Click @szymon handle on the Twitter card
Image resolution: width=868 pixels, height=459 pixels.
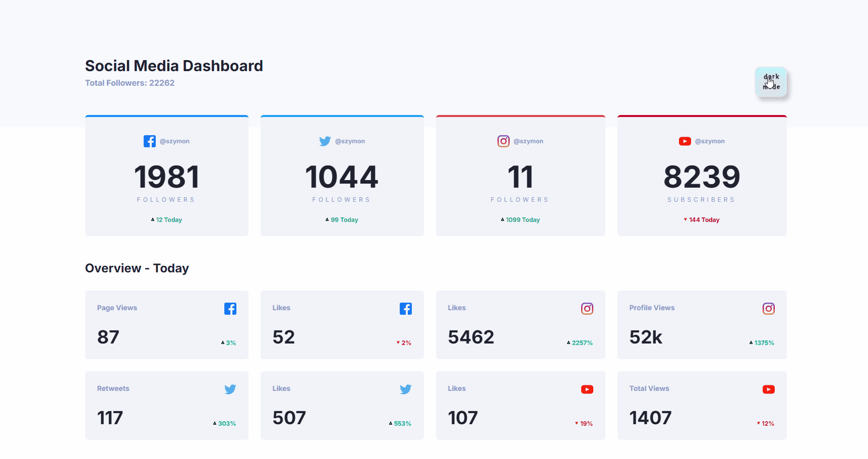[350, 141]
